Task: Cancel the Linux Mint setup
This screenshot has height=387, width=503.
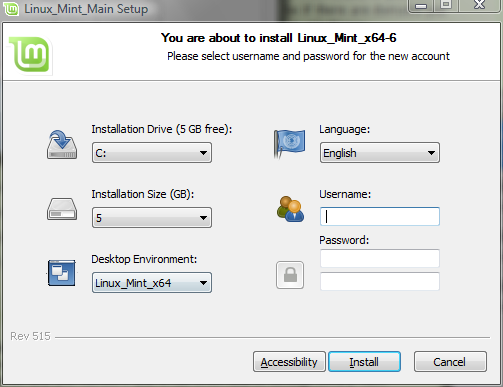Action: coord(450,362)
